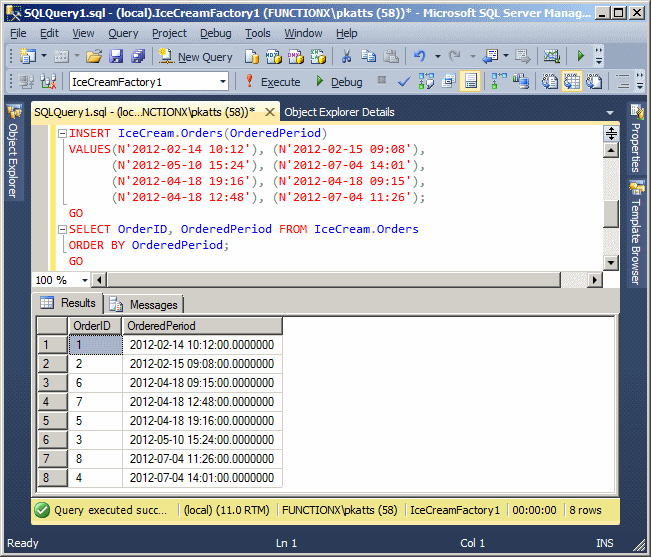This screenshot has width=651, height=557.
Task: Open the File menu
Action: click(18, 33)
